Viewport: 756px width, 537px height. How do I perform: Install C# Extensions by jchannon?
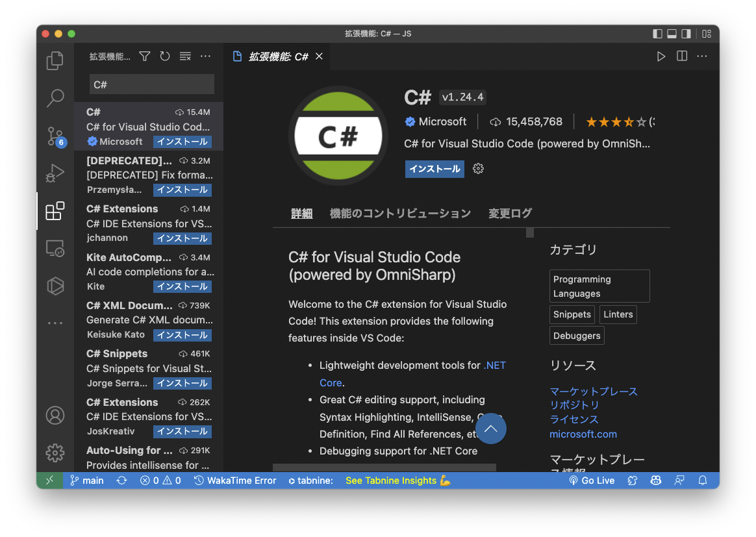(183, 238)
